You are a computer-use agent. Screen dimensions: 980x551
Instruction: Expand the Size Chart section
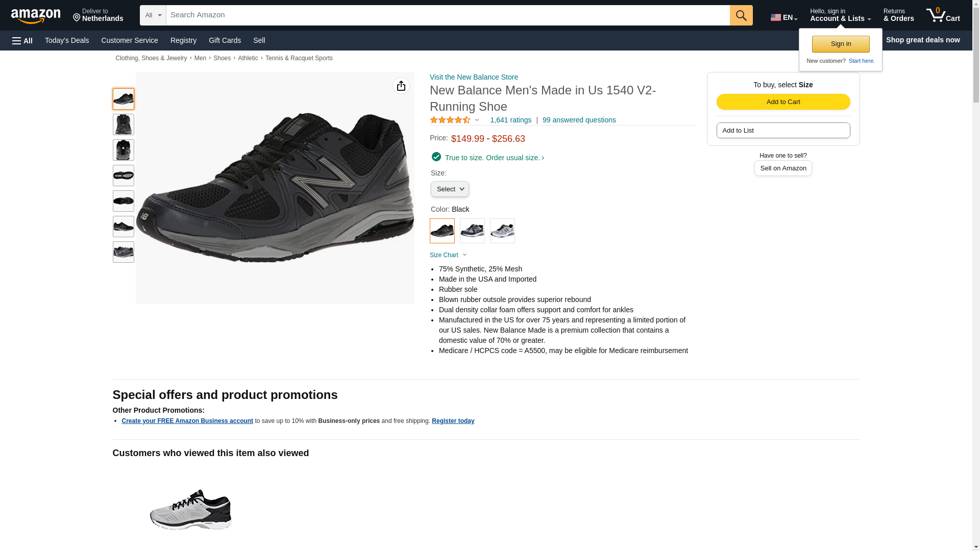pyautogui.click(x=448, y=255)
